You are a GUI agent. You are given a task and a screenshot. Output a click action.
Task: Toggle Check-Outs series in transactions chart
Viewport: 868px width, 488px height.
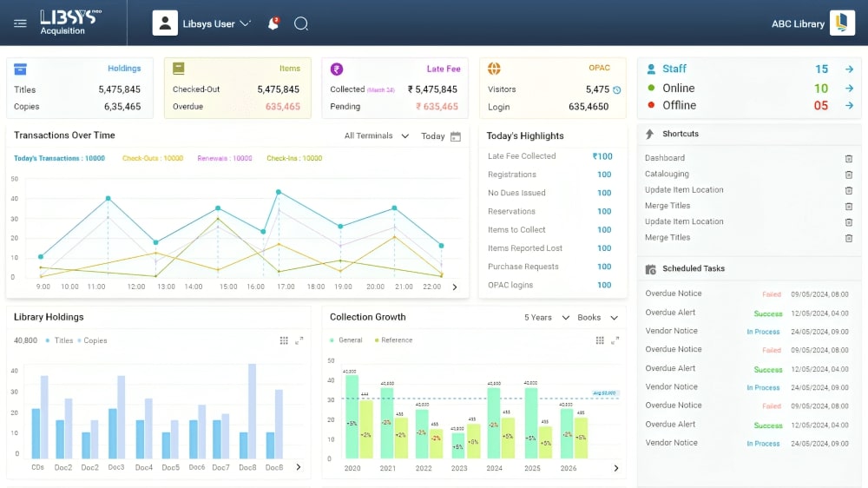click(x=153, y=158)
